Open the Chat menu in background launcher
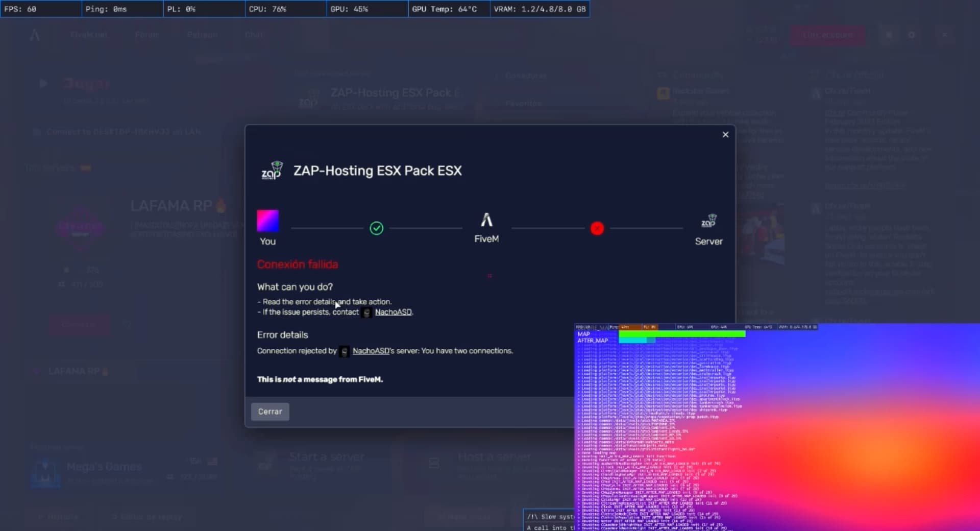Viewport: 980px width, 531px height. 254,34
